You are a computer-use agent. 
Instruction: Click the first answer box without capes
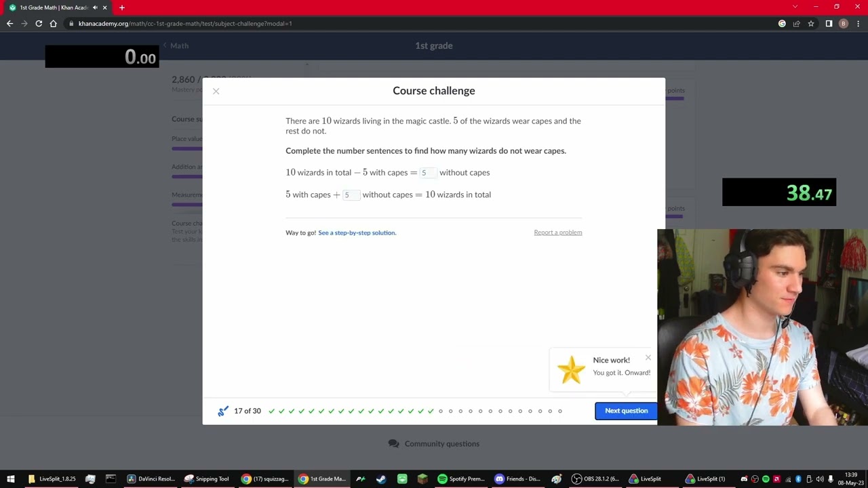[428, 173]
